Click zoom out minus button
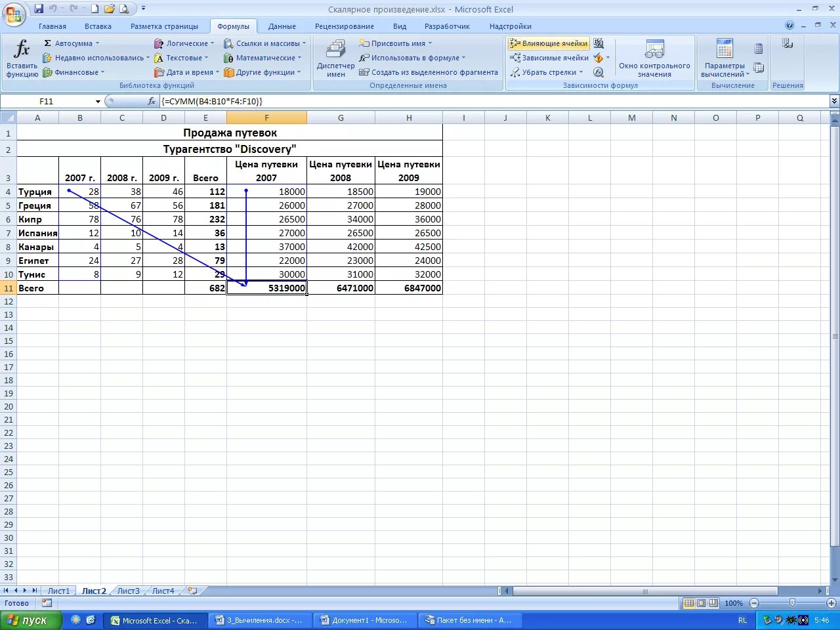 (753, 603)
